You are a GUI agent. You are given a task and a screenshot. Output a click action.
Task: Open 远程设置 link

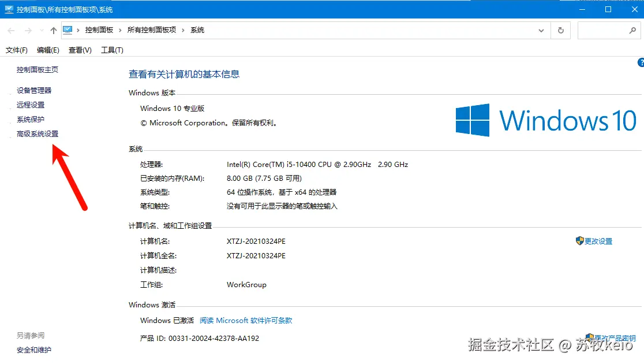(31, 105)
